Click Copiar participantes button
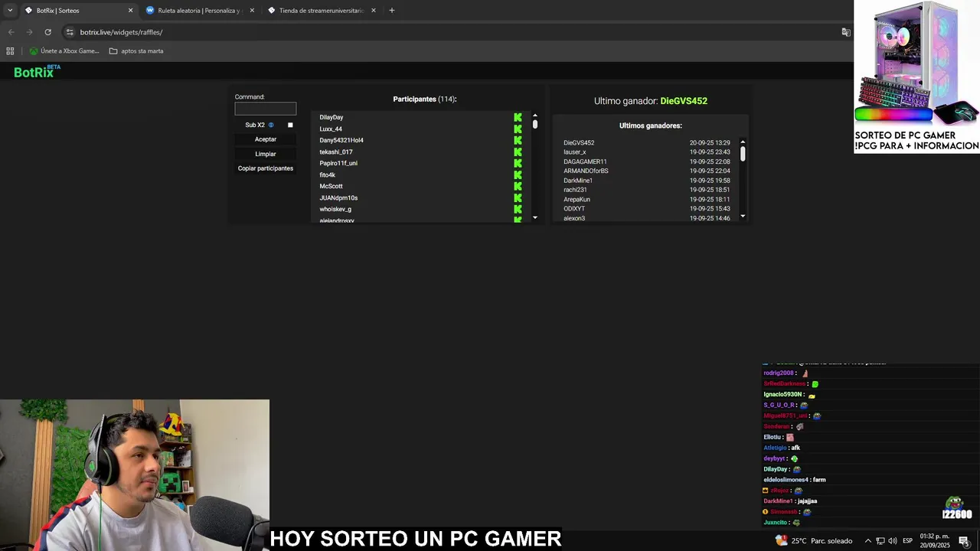The width and height of the screenshot is (980, 551). tap(266, 168)
